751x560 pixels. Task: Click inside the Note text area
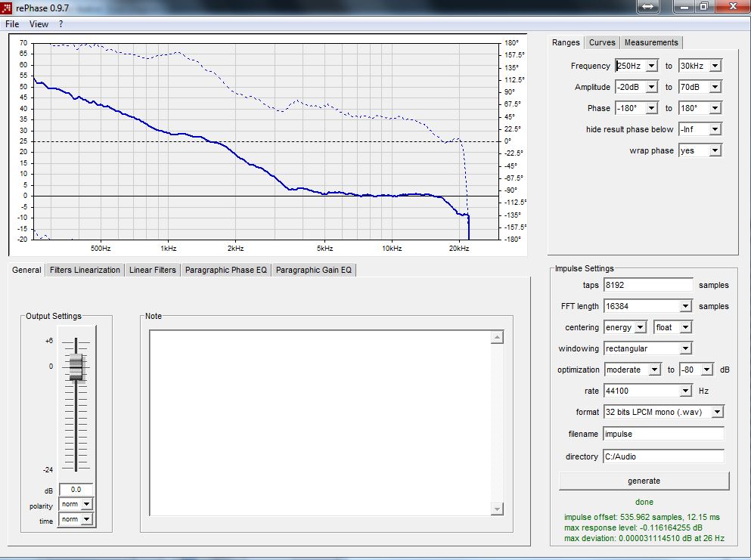tap(320, 423)
